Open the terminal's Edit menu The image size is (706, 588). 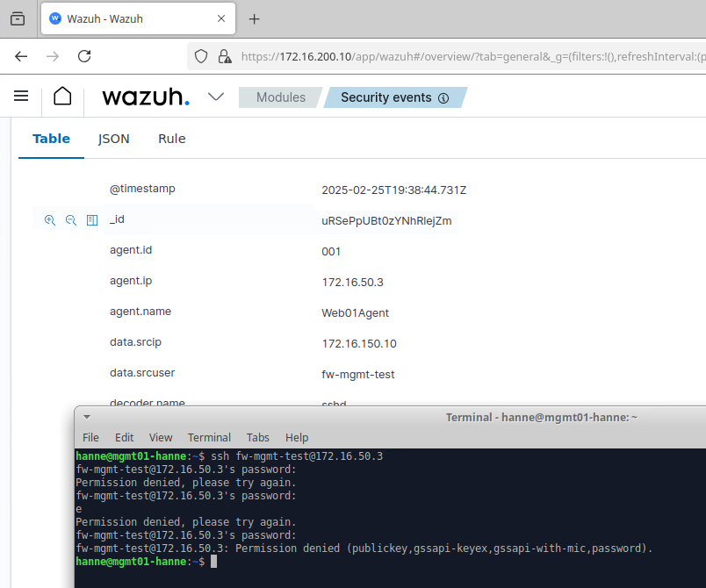(x=124, y=437)
